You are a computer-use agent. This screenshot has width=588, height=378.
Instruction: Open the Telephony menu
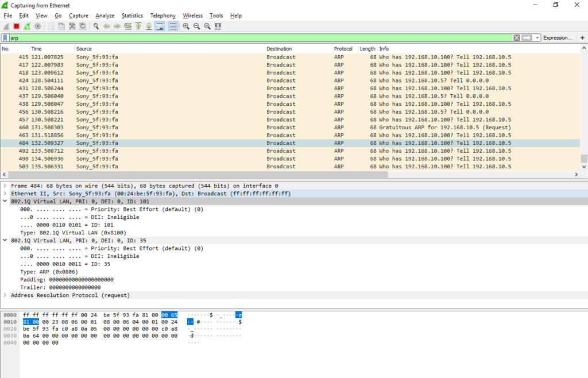click(163, 16)
